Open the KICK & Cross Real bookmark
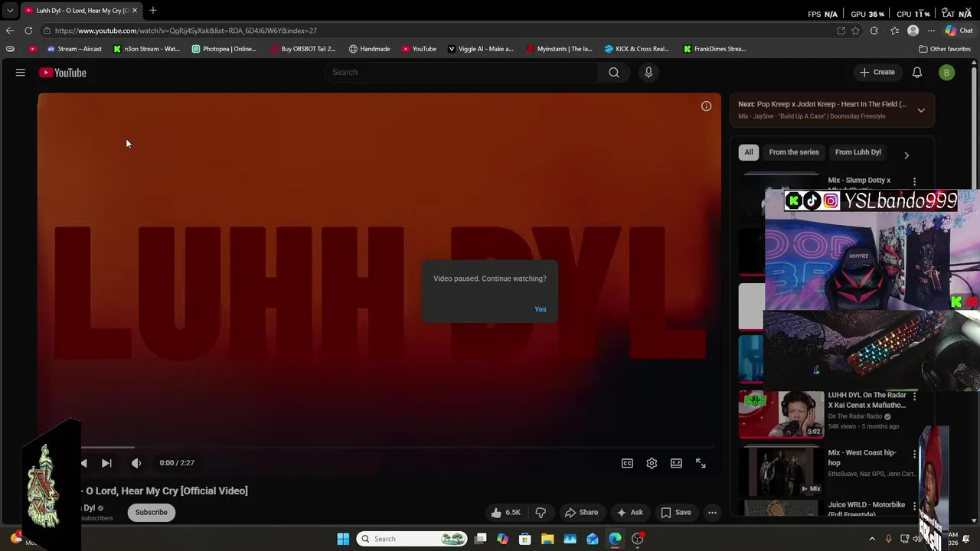 coord(637,49)
